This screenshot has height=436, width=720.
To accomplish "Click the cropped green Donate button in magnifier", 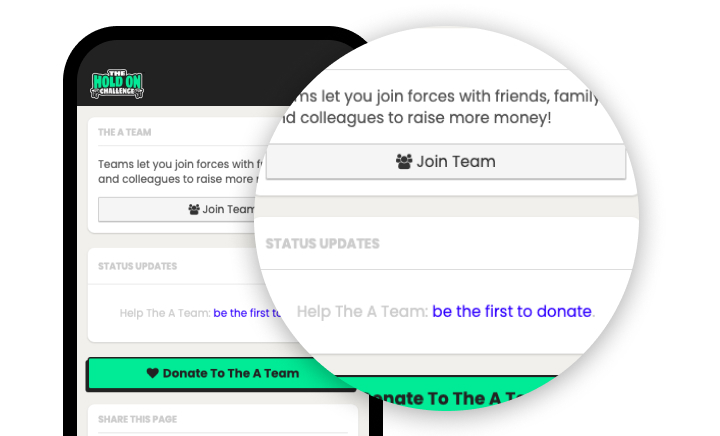I will click(459, 395).
